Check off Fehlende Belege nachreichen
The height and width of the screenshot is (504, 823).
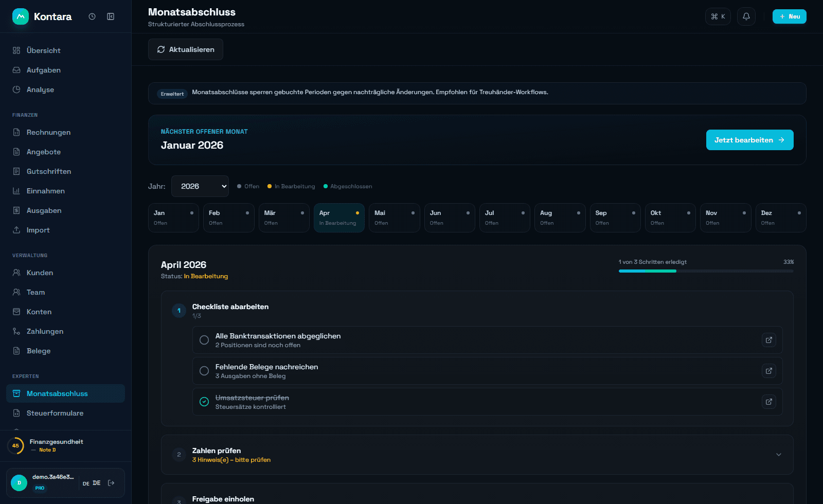coord(204,371)
